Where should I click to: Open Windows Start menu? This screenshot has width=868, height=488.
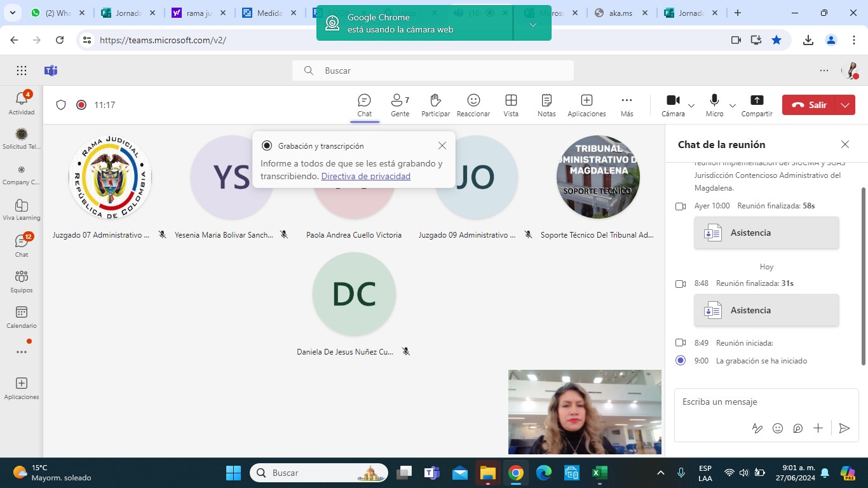pos(233,473)
